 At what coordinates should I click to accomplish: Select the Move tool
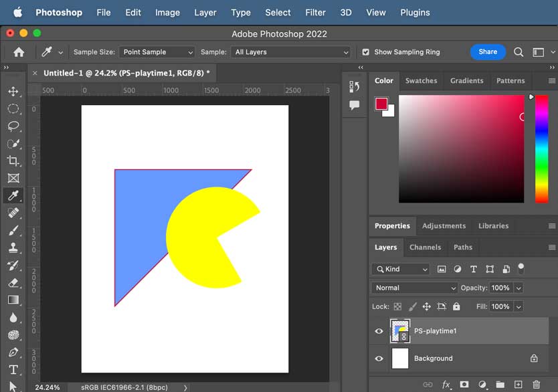click(x=13, y=92)
